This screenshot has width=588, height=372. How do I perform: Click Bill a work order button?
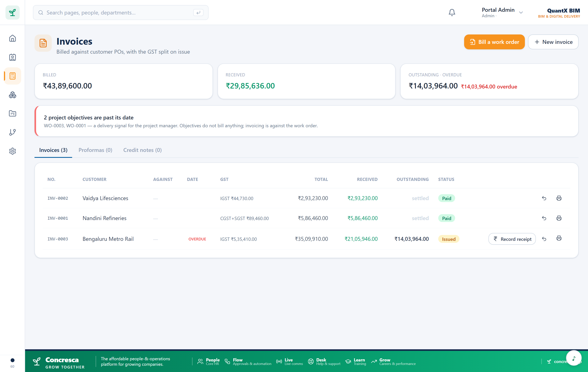coord(494,42)
